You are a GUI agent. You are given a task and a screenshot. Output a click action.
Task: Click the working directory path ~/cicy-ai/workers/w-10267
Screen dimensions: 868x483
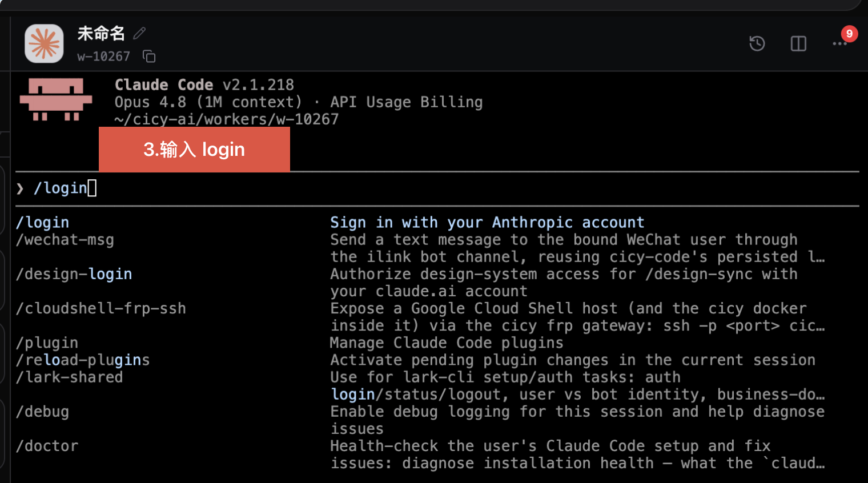point(227,119)
